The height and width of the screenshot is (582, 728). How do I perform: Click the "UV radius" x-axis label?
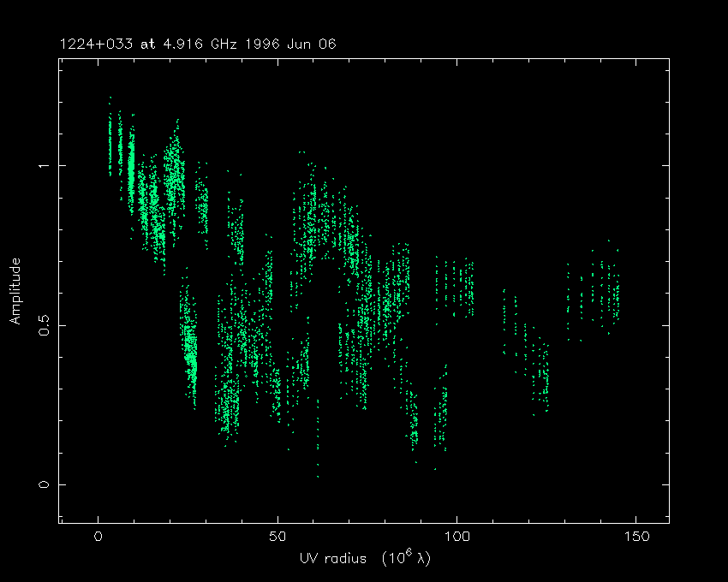click(331, 558)
